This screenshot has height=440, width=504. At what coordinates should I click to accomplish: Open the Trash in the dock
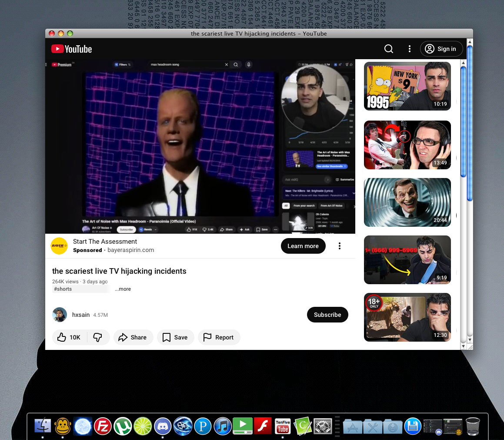(473, 426)
